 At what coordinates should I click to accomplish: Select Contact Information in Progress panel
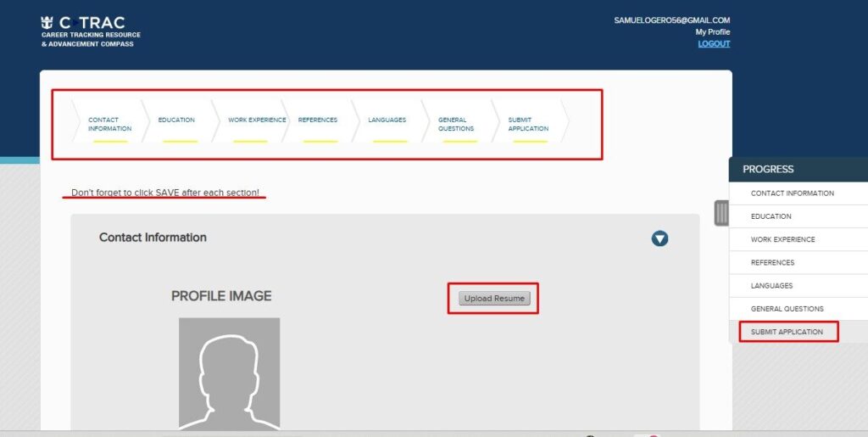click(798, 193)
